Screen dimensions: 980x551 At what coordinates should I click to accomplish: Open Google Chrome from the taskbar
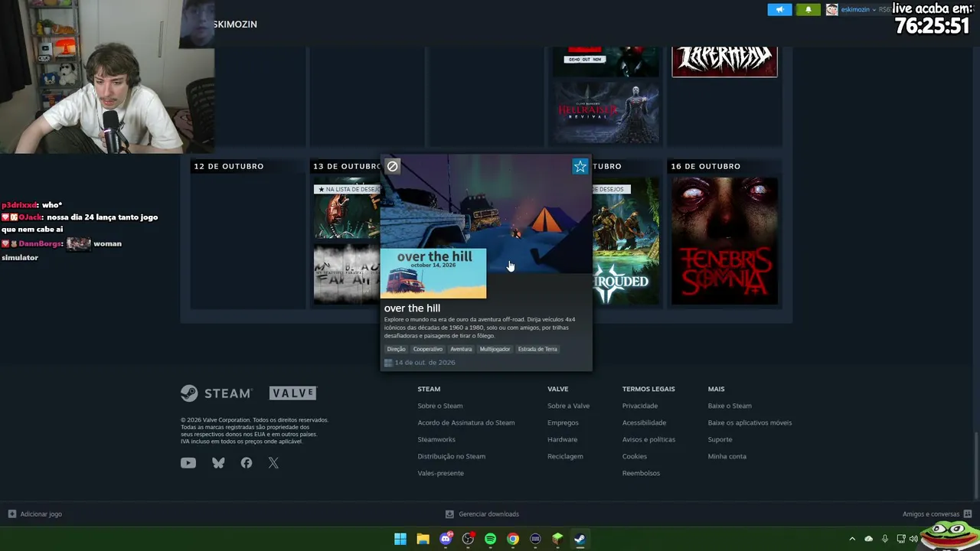tap(513, 539)
